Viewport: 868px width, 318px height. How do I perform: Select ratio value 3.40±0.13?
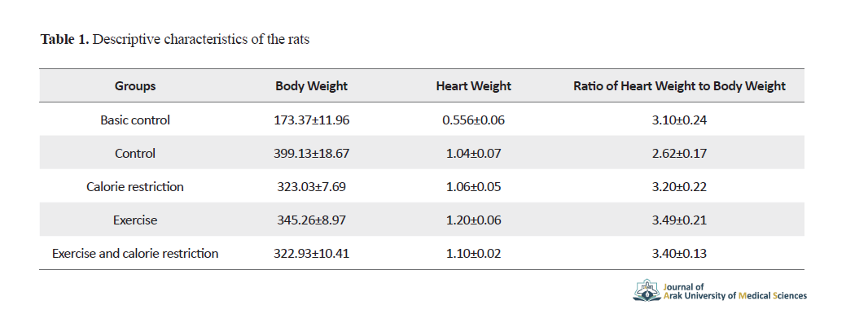pos(679,254)
